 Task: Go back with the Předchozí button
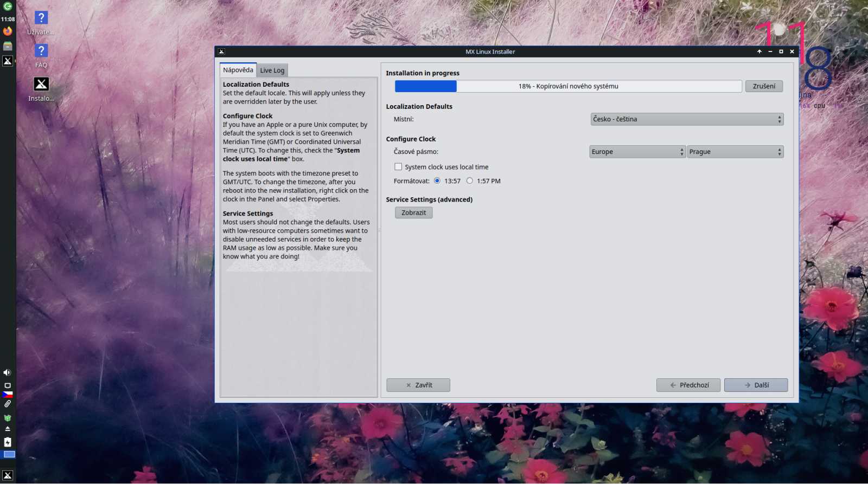pos(688,385)
